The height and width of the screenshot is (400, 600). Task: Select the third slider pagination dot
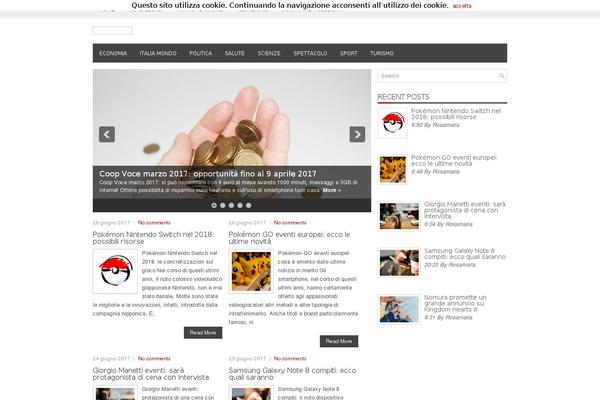click(231, 206)
